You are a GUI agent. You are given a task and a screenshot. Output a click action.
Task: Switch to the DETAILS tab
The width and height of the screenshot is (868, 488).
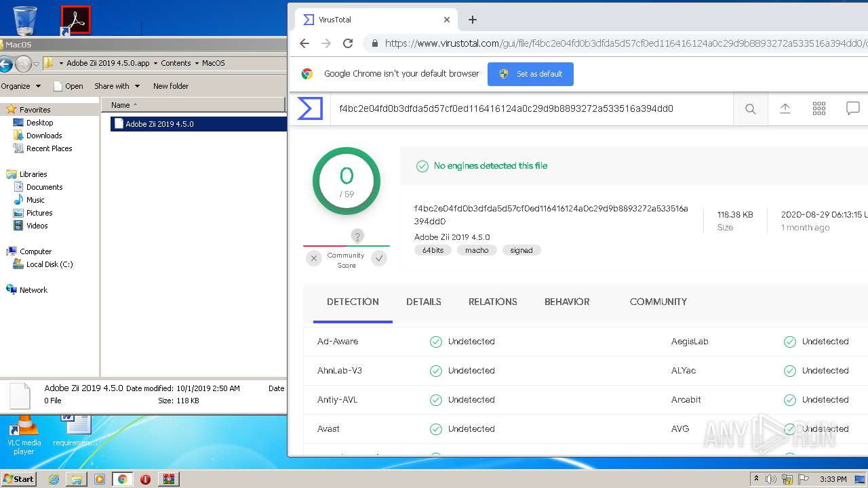[424, 302]
